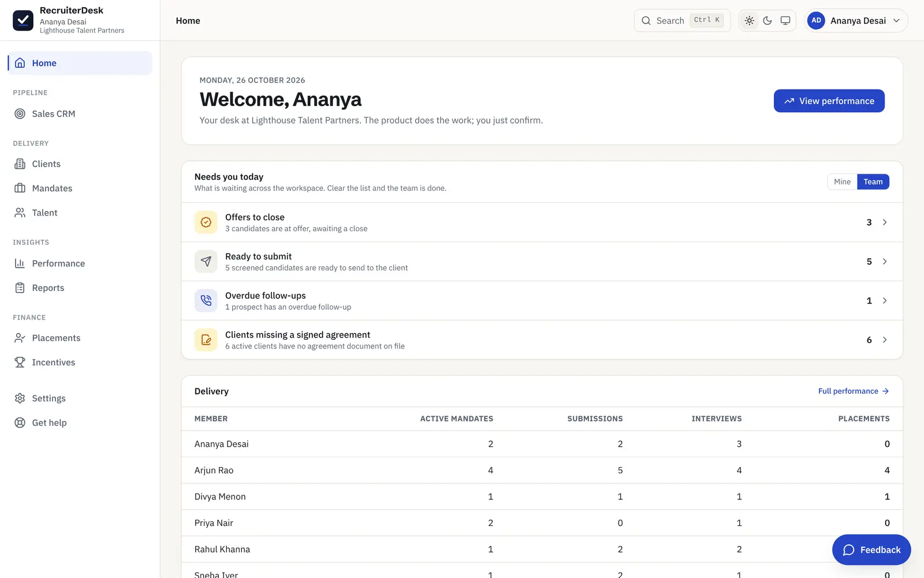Expand the Offers to close row chevron
The width and height of the screenshot is (924, 578).
pyautogui.click(x=885, y=223)
